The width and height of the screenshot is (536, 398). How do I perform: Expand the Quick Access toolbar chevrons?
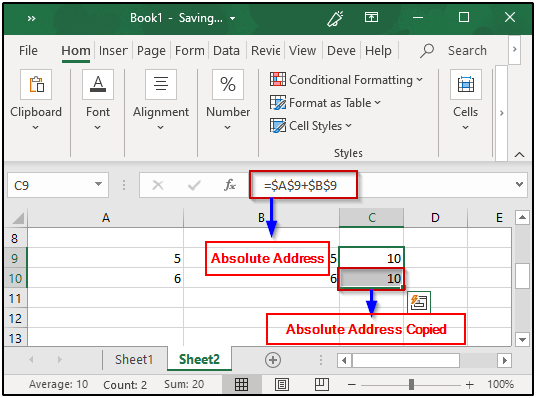(31, 18)
